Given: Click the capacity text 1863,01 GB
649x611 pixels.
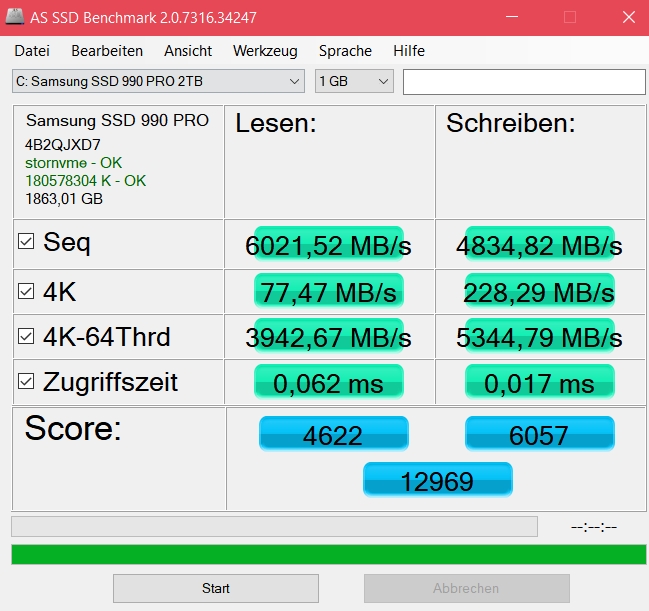Looking at the screenshot, I should [x=64, y=199].
